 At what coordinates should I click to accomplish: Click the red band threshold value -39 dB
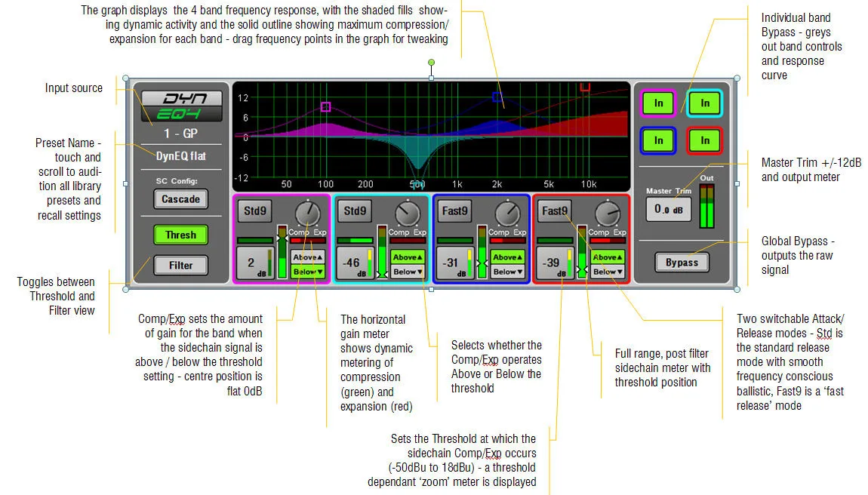click(x=555, y=263)
